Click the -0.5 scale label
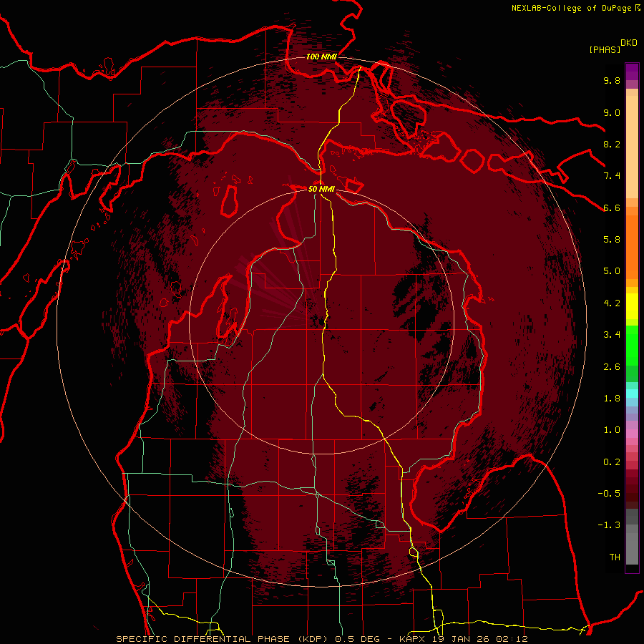Image resolution: width=644 pixels, height=644 pixels. click(609, 494)
